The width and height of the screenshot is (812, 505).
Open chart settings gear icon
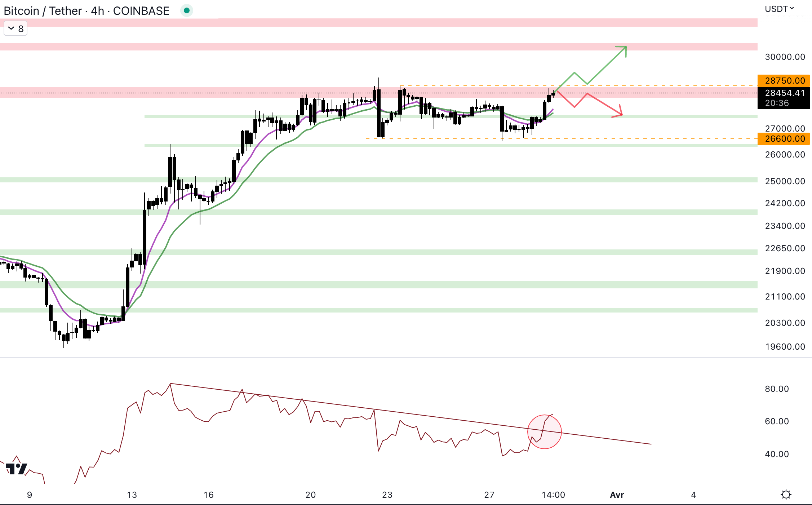click(786, 494)
